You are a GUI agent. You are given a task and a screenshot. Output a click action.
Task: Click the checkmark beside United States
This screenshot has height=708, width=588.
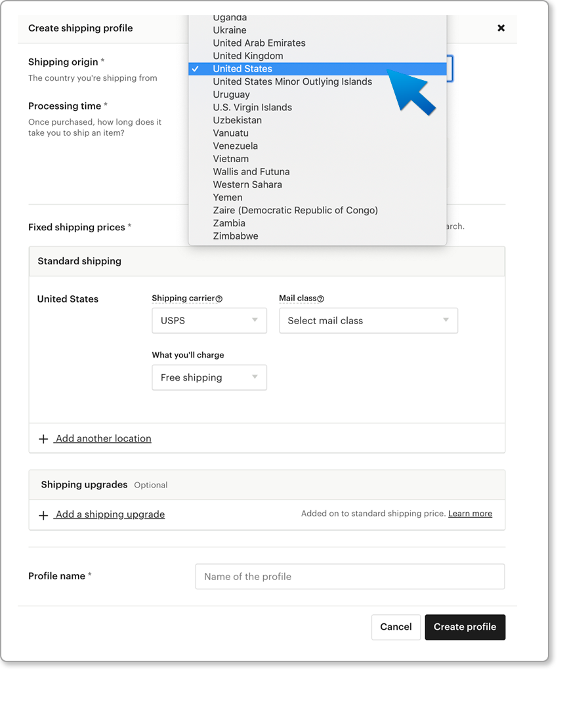pos(197,68)
